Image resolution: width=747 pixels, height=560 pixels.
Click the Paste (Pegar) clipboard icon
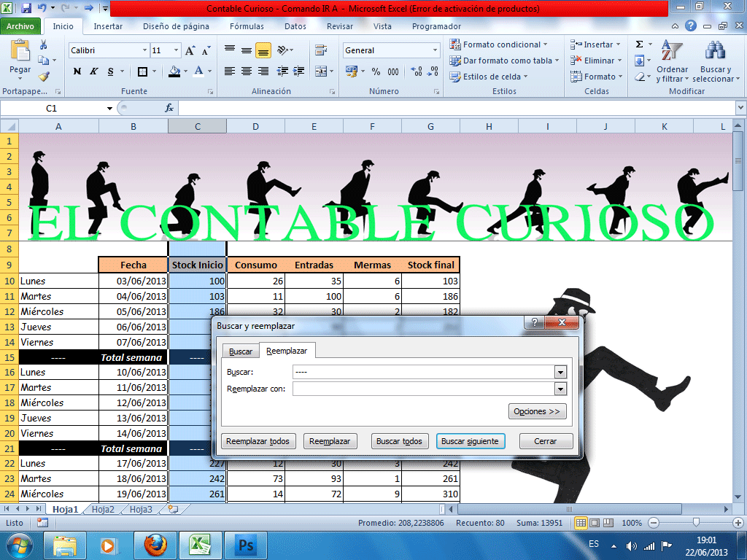tap(20, 51)
